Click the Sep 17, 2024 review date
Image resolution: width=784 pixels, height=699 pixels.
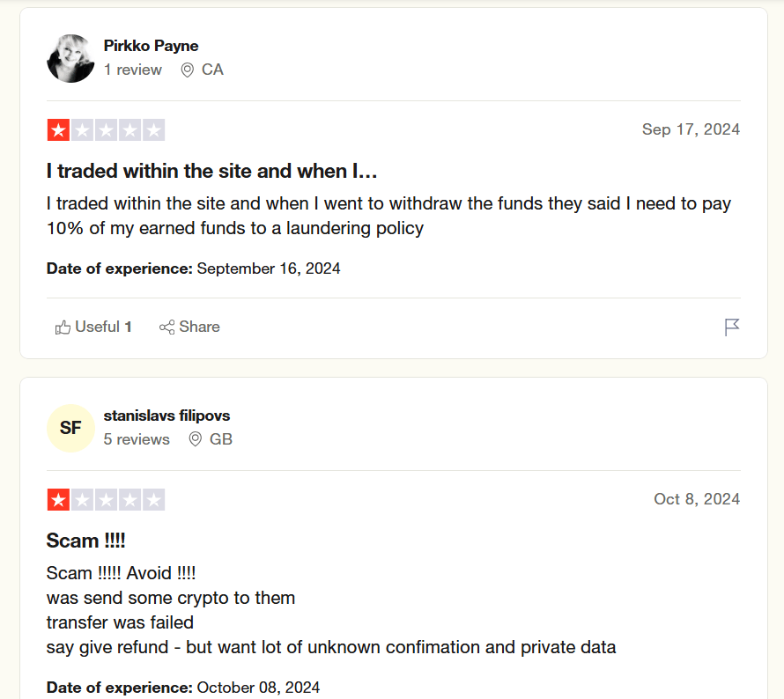tap(691, 129)
